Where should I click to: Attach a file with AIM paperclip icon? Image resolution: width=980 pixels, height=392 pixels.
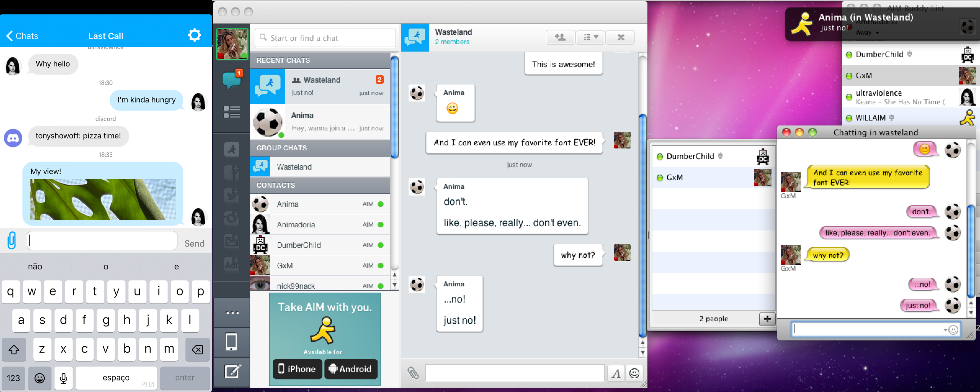coord(413,373)
